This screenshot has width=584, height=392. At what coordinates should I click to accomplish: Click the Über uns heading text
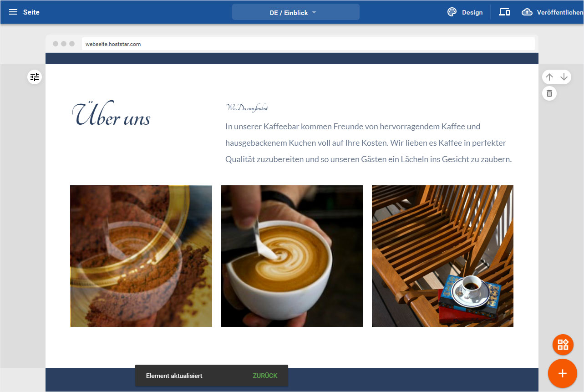[112, 114]
